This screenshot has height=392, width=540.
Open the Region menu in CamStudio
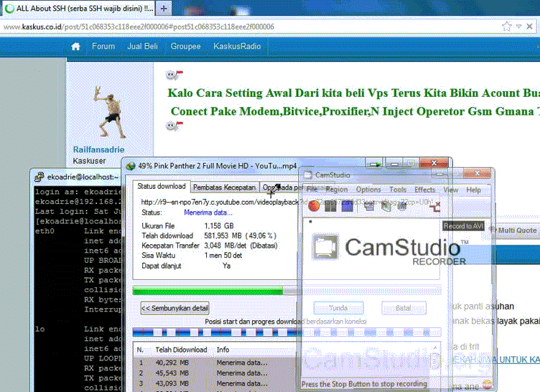[337, 189]
